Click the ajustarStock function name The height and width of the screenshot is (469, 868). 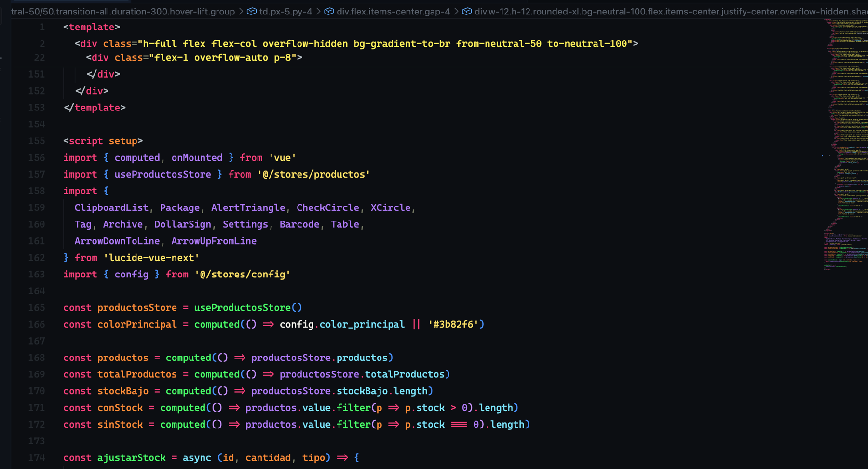[x=131, y=457]
